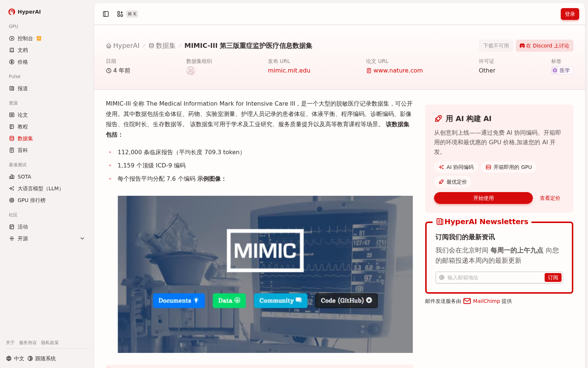Click the red 登录 button
The height and width of the screenshot is (368, 588).
(x=570, y=14)
